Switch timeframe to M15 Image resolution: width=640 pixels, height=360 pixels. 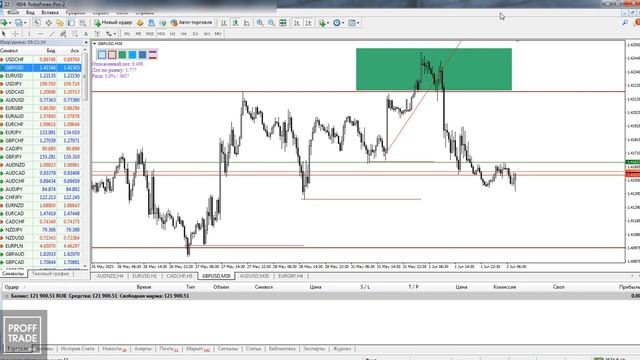pyautogui.click(x=149, y=33)
